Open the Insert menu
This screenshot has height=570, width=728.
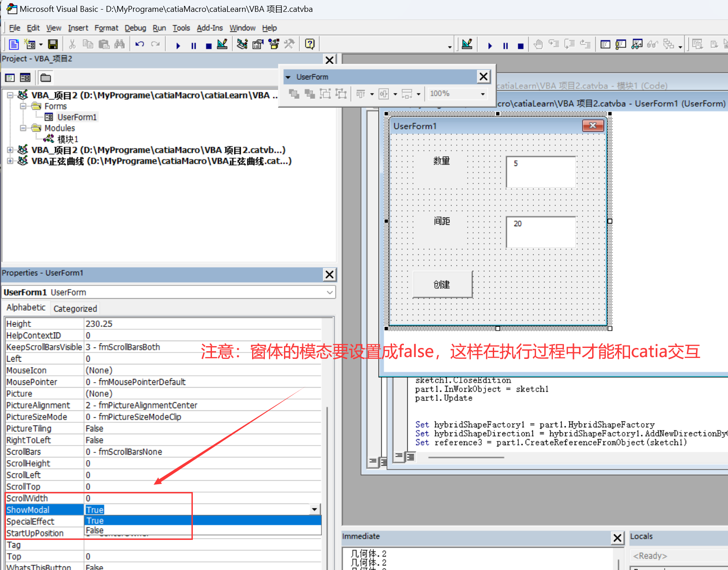tap(78, 28)
